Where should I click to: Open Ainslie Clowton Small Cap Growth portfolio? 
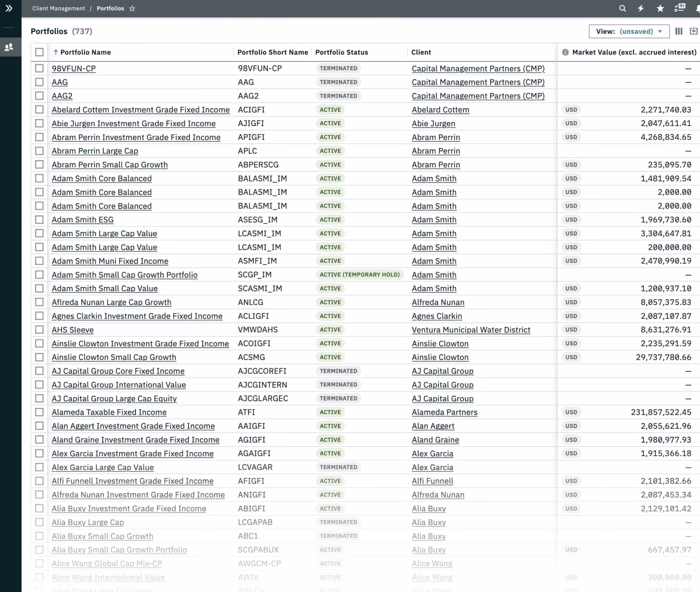point(114,357)
